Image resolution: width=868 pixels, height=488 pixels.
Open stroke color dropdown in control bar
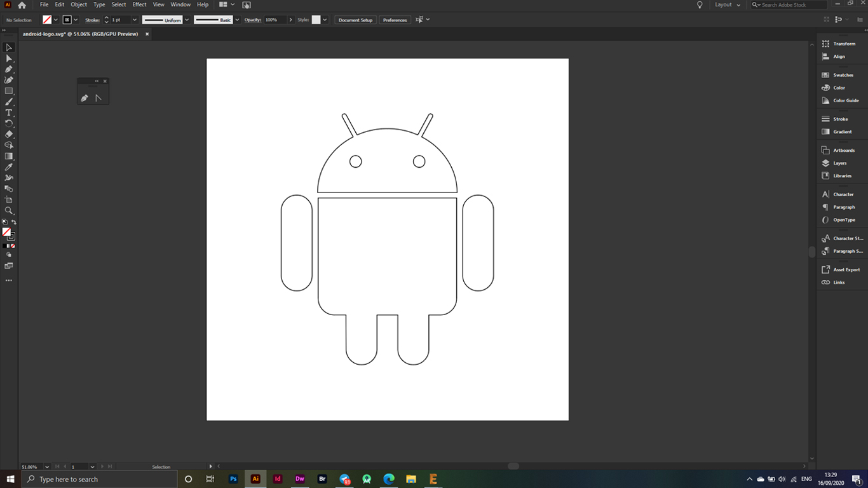(76, 20)
